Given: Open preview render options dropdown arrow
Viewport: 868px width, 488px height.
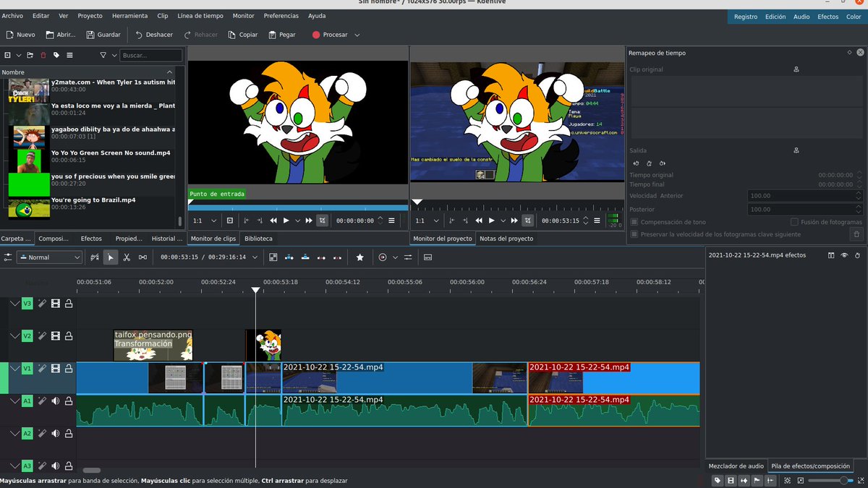Looking at the screenshot, I should tap(395, 257).
